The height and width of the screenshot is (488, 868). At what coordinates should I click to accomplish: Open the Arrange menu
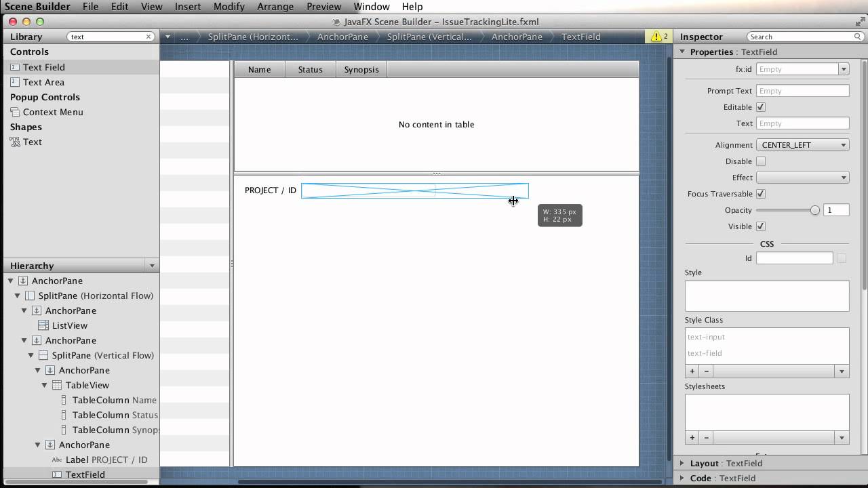pyautogui.click(x=275, y=6)
